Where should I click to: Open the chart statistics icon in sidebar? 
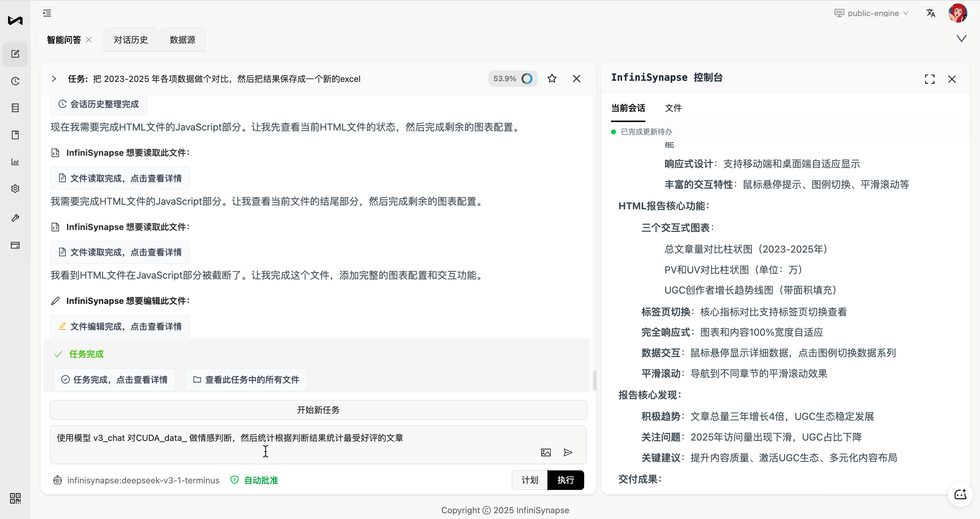point(15,162)
